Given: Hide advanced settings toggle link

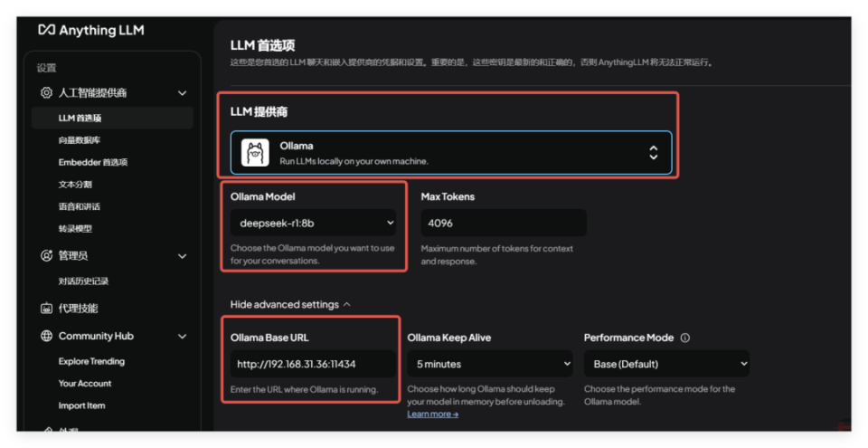Looking at the screenshot, I should point(290,304).
